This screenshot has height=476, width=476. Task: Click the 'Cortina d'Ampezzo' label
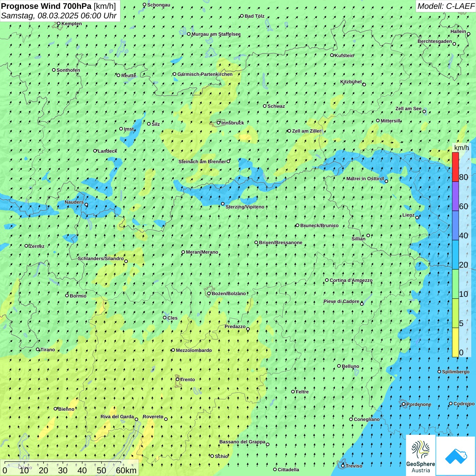click(351, 280)
